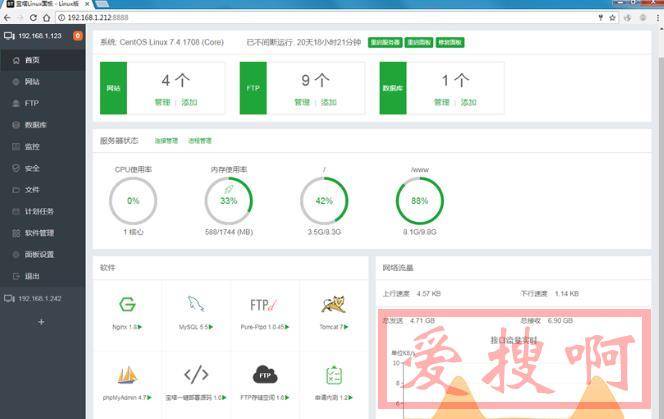Viewport: 664px width, 419px height.
Task: Open the Nginx software icon
Action: (x=126, y=305)
